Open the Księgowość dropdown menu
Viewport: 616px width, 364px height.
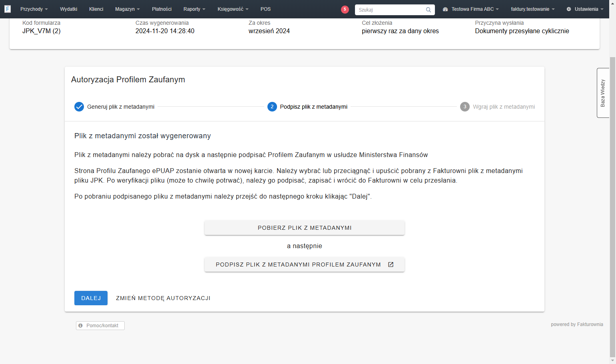point(233,9)
